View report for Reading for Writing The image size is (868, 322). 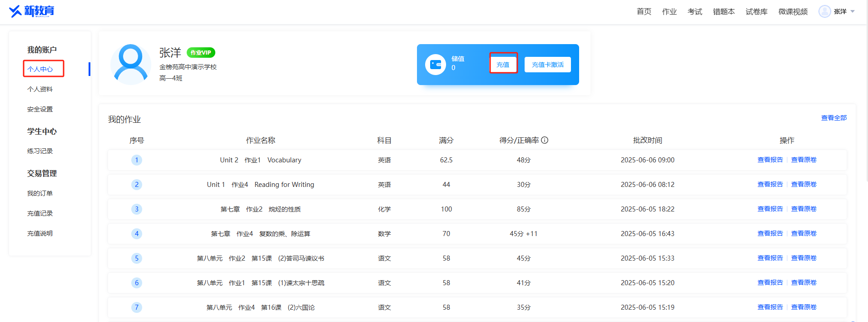pyautogui.click(x=770, y=184)
